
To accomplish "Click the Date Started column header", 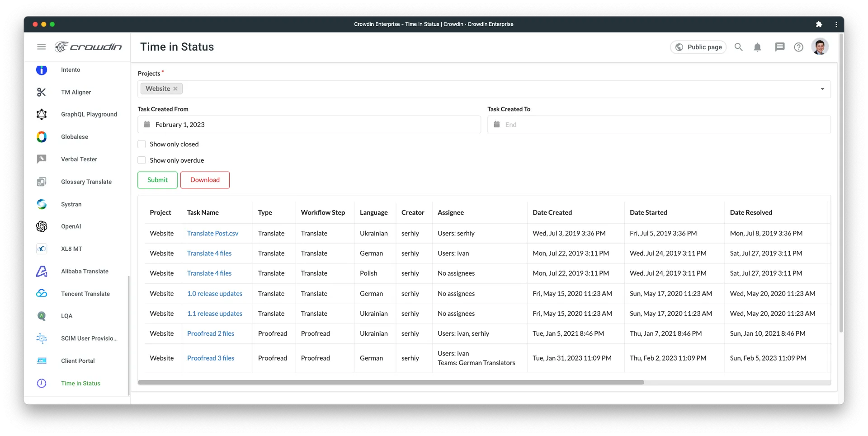I will point(648,212).
